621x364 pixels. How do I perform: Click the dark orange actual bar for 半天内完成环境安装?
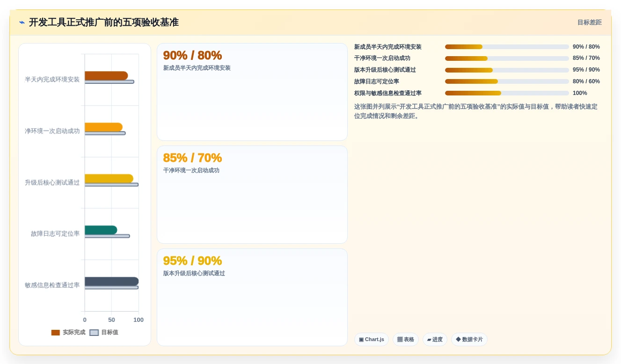[x=106, y=76]
